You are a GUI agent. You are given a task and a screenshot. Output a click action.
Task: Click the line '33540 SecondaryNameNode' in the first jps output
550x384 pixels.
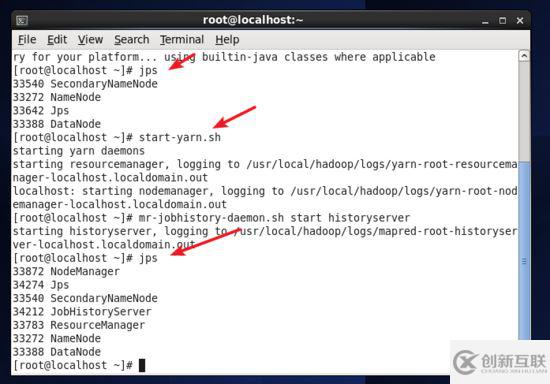[x=85, y=84]
